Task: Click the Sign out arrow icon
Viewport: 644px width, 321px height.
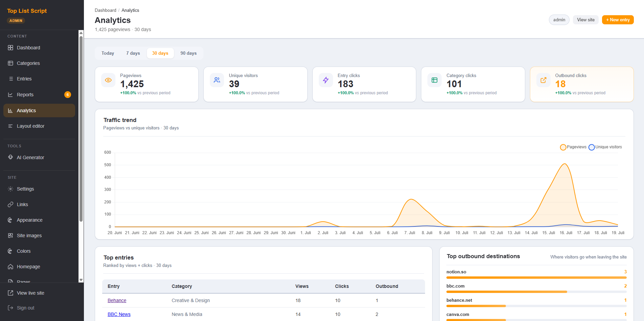Action: (10, 308)
